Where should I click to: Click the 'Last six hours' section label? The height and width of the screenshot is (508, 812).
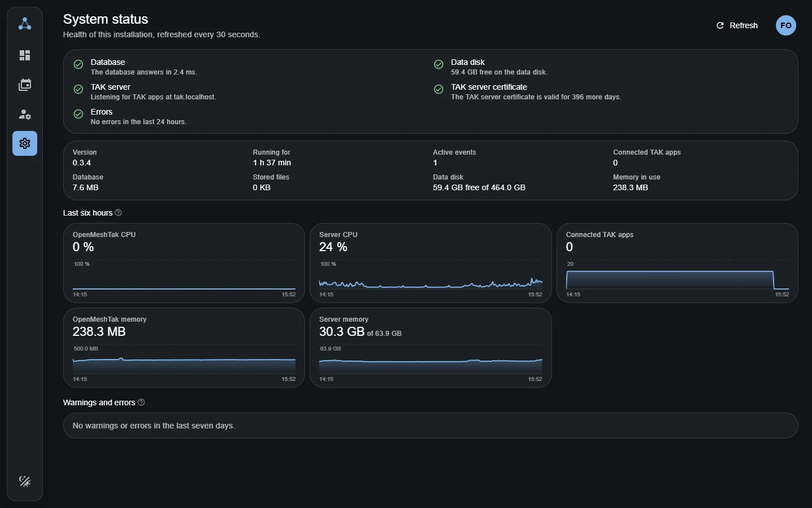pyautogui.click(x=88, y=213)
